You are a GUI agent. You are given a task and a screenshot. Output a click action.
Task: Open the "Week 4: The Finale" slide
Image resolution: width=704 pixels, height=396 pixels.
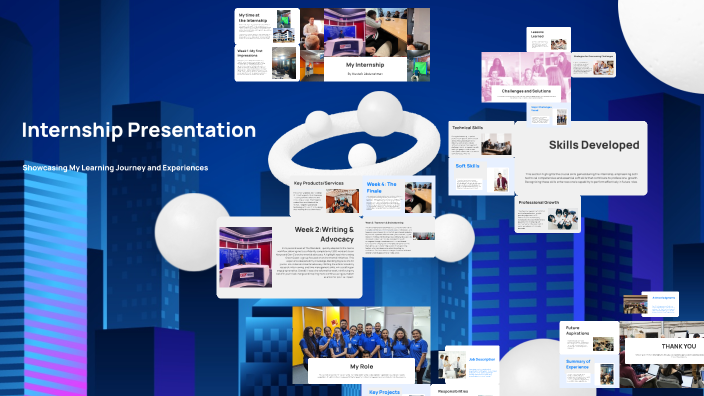coord(399,196)
